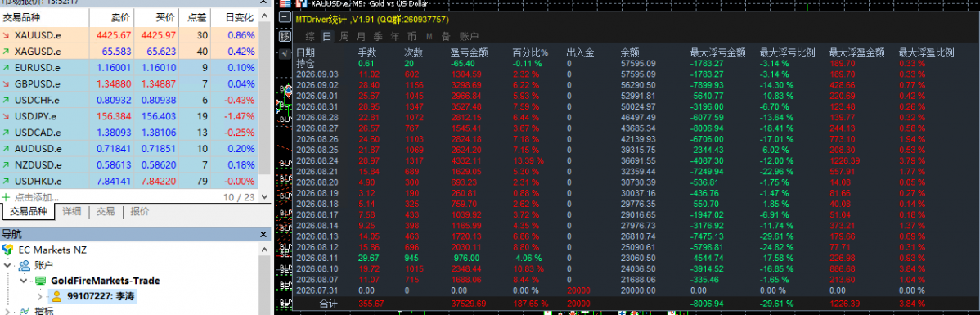Click the GoldFireMarkets-Trade server icon
Screen dimensions: 980x315
click(x=41, y=281)
